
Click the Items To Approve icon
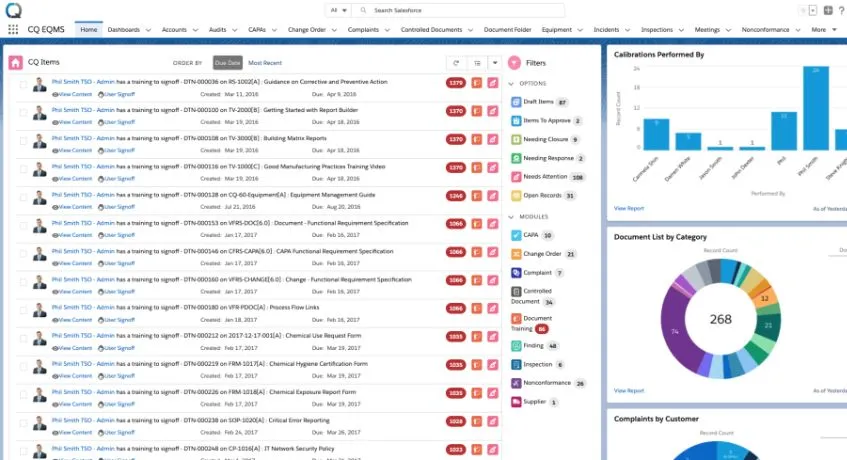pos(516,120)
